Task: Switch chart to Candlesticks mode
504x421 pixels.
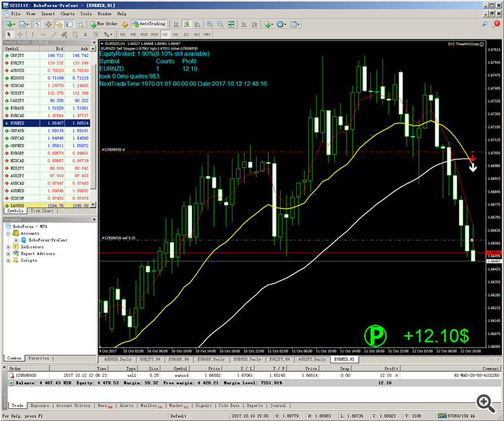Action: [187, 24]
